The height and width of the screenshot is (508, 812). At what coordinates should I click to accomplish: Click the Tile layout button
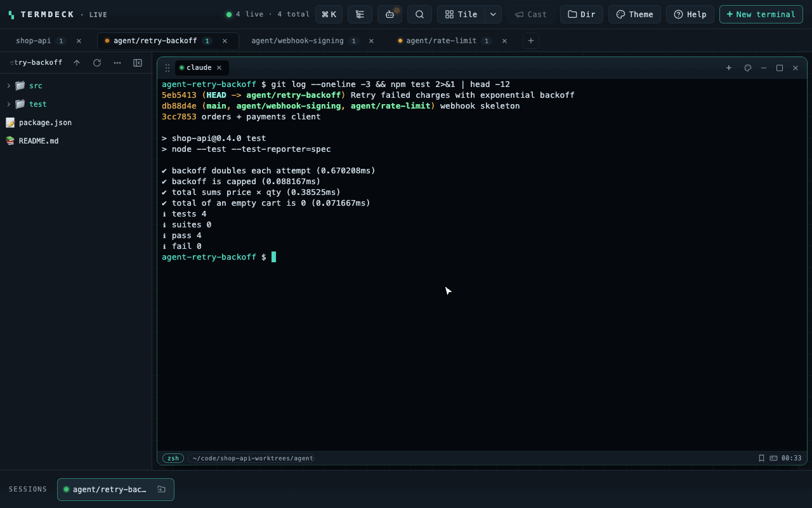[461, 14]
